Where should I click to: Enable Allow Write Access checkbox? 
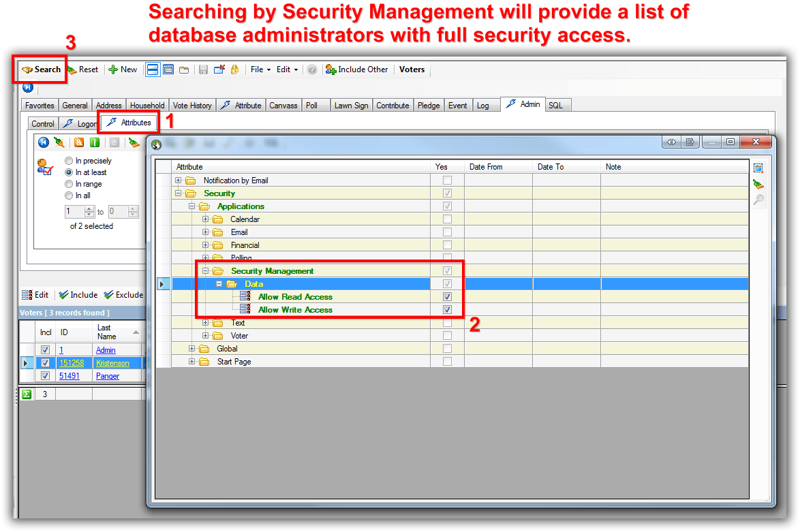click(447, 309)
